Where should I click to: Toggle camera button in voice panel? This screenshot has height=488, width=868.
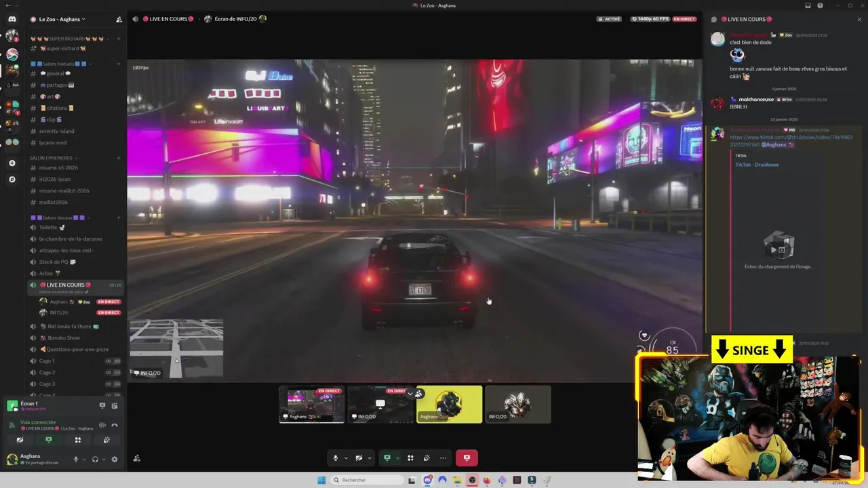20,440
